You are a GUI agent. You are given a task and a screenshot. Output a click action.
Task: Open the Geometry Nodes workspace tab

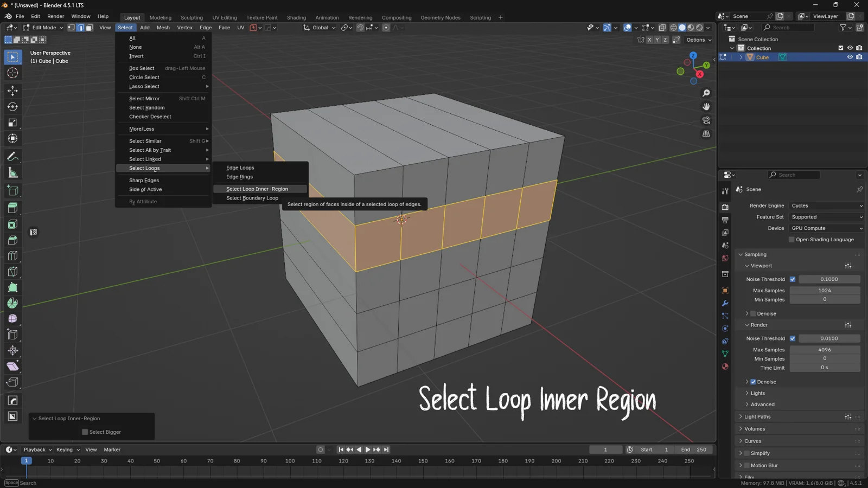pos(441,17)
